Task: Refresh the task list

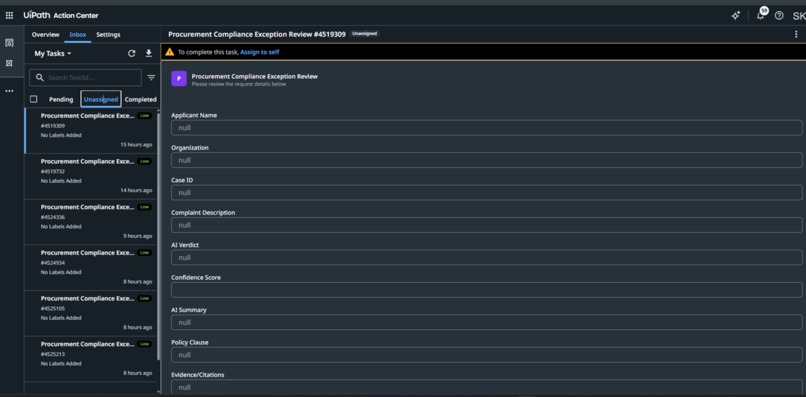Action: point(132,53)
